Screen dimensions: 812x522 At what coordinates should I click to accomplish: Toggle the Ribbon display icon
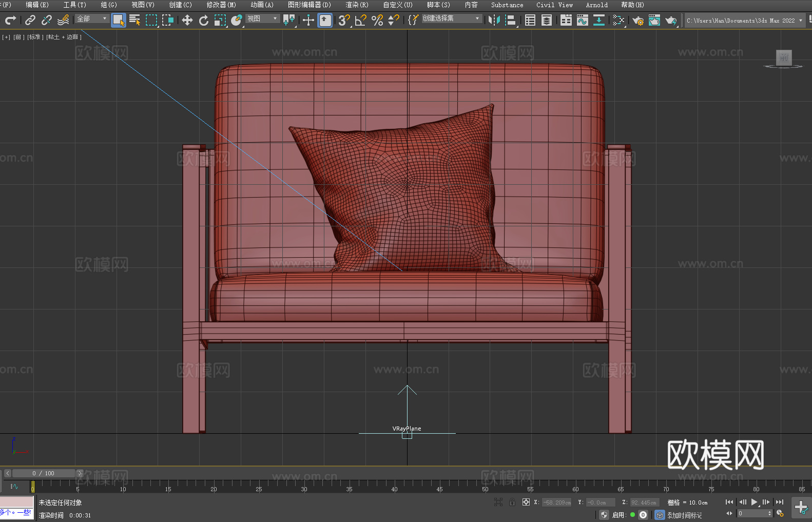[x=566, y=20]
